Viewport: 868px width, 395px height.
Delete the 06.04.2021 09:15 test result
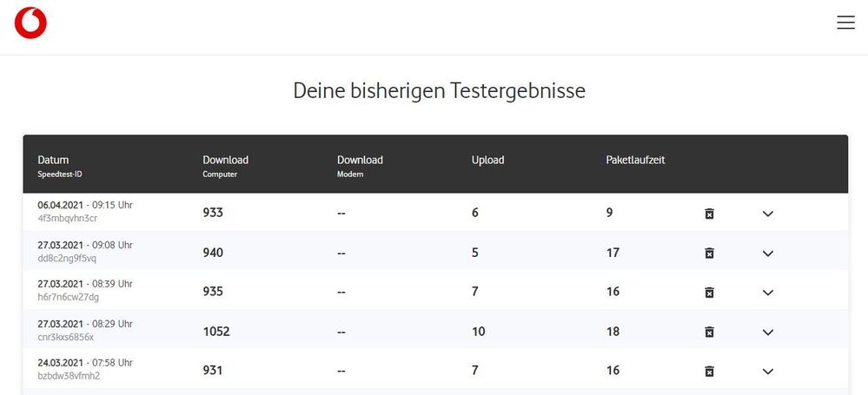709,213
